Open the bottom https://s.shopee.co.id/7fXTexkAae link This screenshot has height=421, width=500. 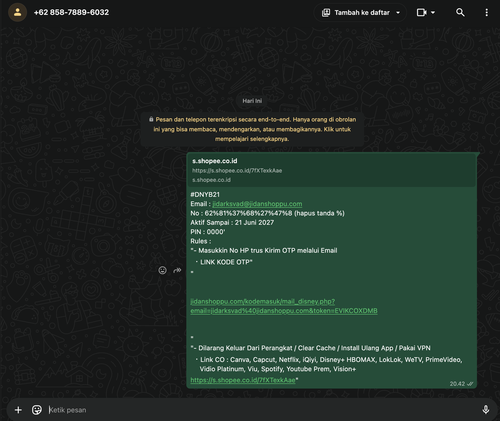coord(243,380)
